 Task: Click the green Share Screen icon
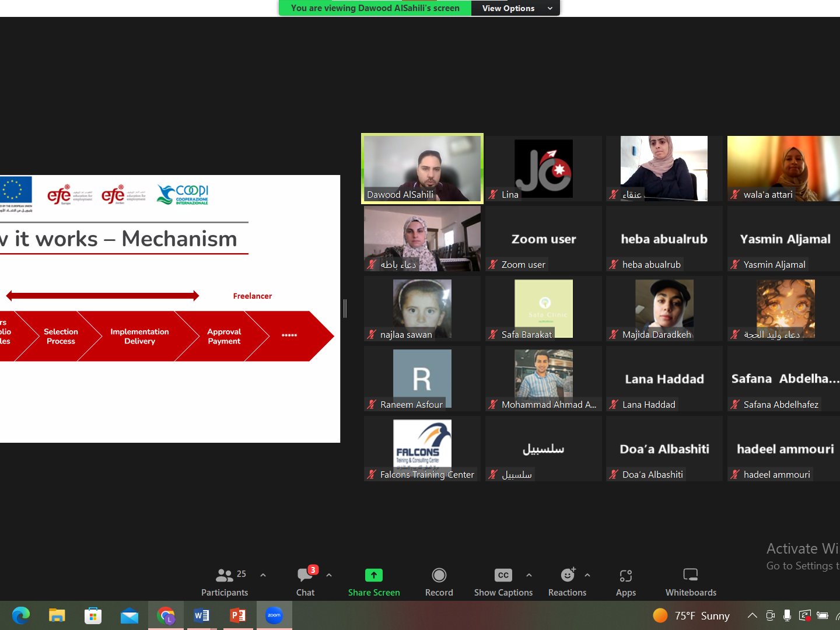tap(374, 575)
